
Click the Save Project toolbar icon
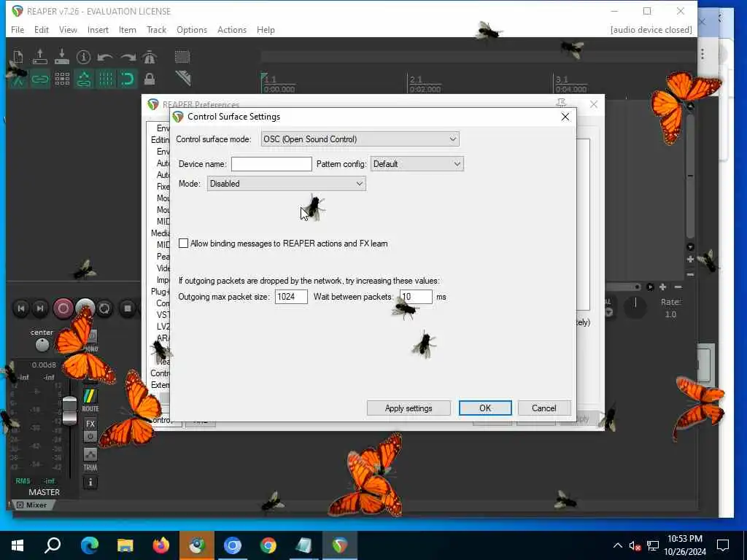tap(62, 57)
